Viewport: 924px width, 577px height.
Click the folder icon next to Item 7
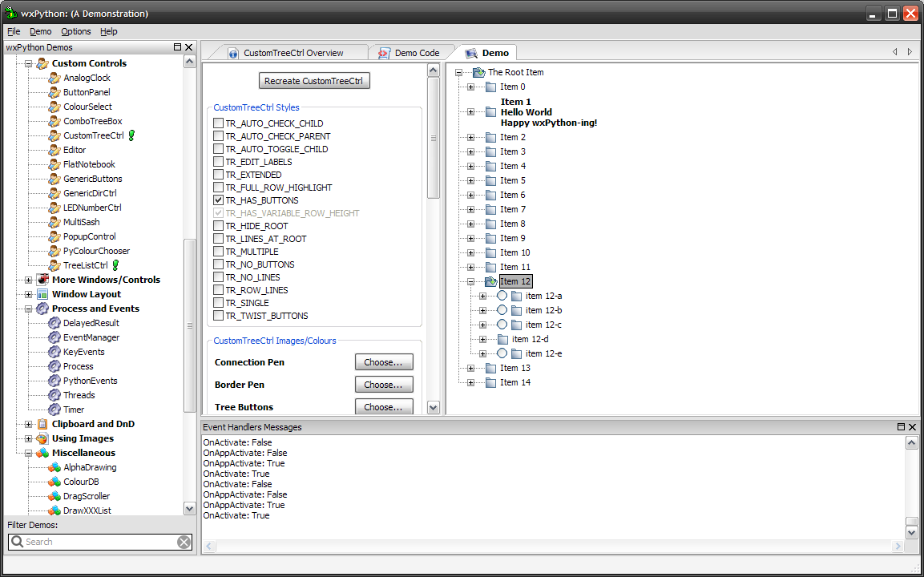pos(490,209)
